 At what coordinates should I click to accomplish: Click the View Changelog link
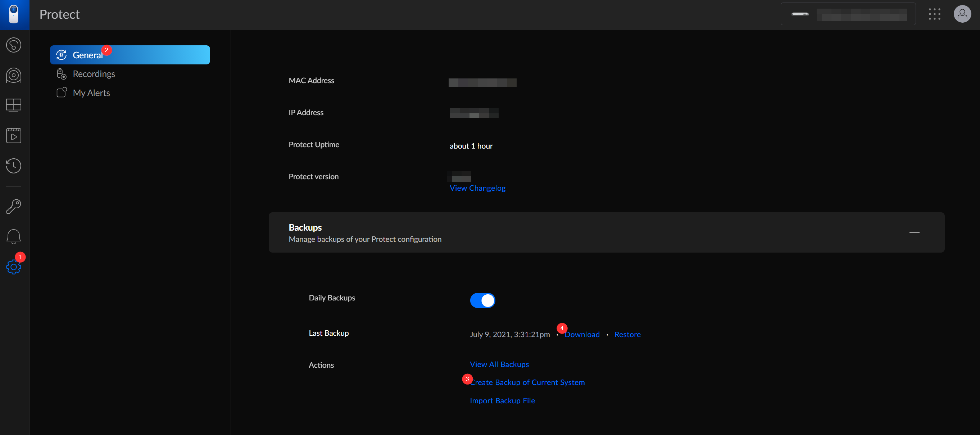477,188
